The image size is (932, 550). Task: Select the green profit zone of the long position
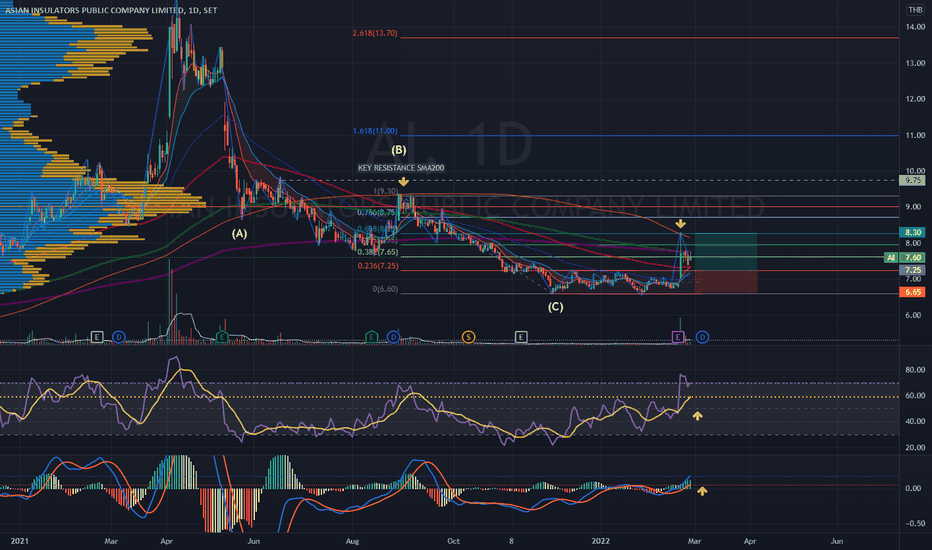[x=726, y=252]
